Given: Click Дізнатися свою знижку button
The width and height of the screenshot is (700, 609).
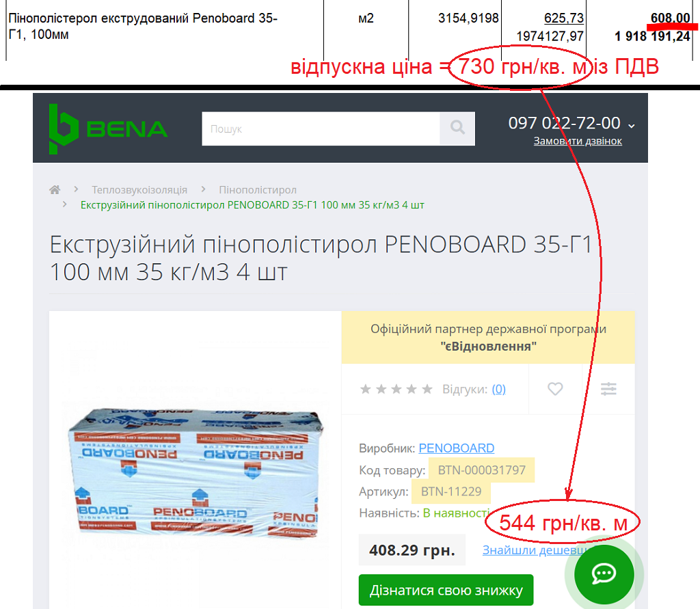Looking at the screenshot, I should [446, 590].
